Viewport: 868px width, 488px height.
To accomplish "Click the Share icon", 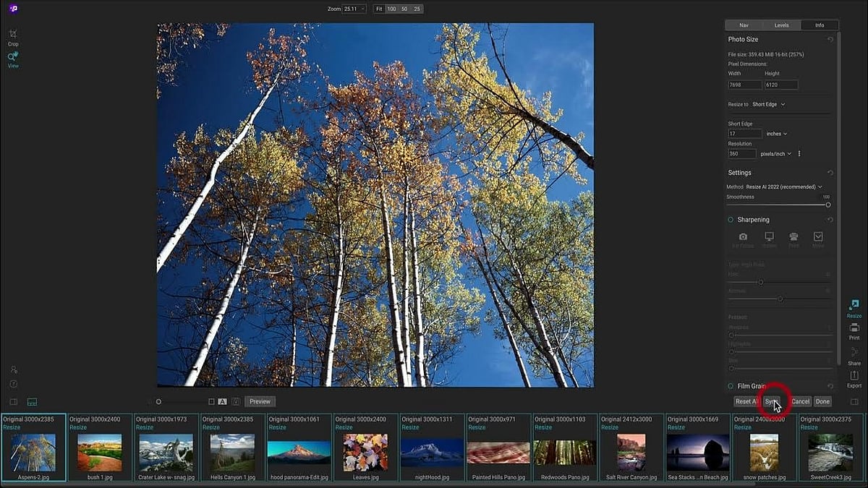I will (x=854, y=354).
